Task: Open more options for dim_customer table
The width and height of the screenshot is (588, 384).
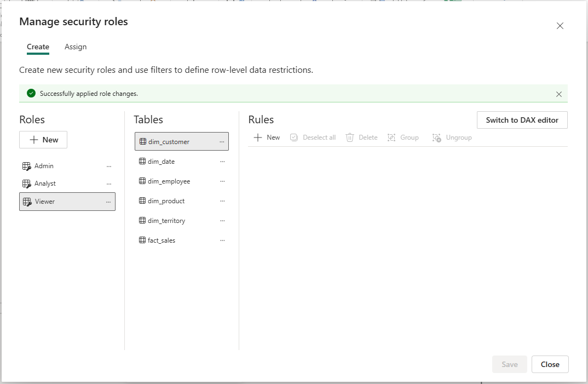Action: pyautogui.click(x=222, y=142)
